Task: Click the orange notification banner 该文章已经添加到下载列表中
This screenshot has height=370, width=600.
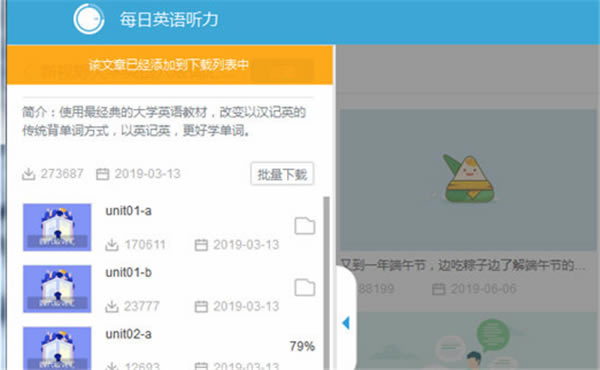Action: coord(170,65)
